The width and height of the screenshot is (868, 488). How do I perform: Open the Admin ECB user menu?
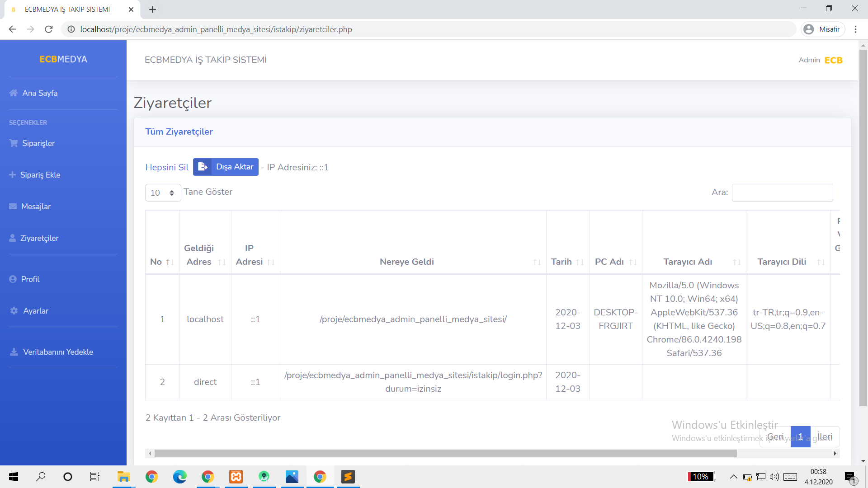820,60
